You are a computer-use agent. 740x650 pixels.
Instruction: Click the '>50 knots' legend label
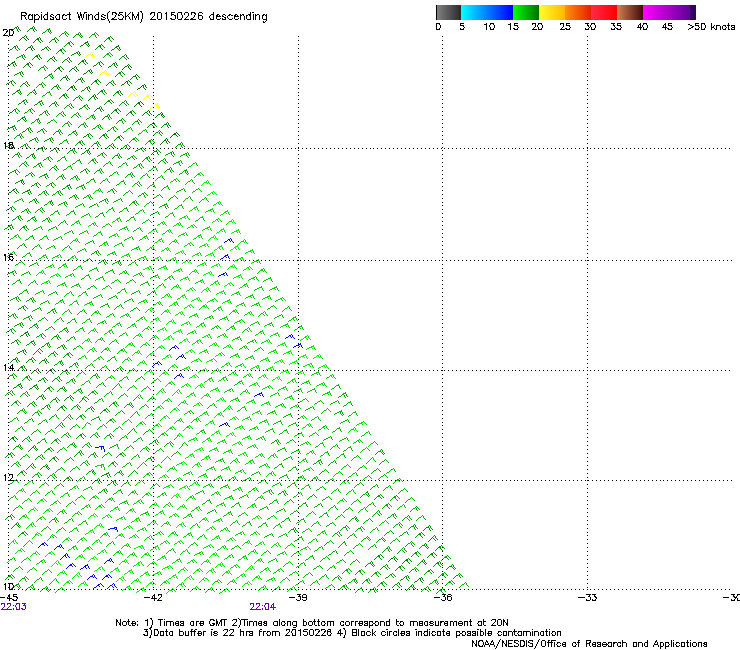coord(711,27)
